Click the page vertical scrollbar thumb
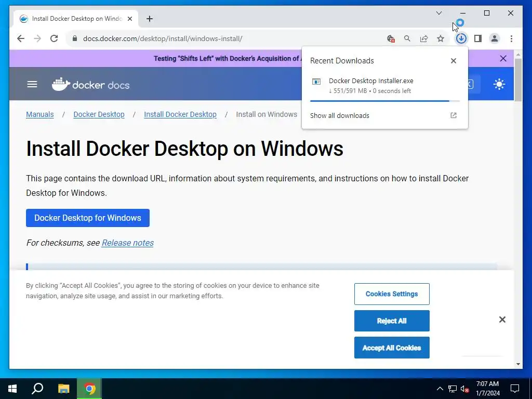Screen dimensions: 532x399 (x=518, y=80)
